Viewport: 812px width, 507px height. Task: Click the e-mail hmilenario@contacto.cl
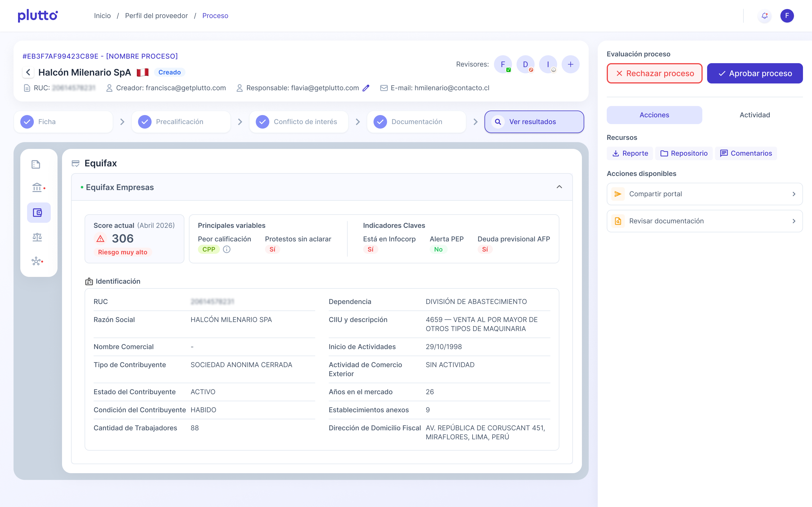(452, 88)
